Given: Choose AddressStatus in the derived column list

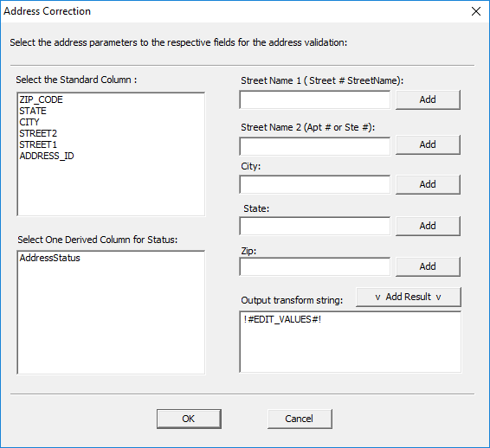Looking at the screenshot, I should 49,258.
